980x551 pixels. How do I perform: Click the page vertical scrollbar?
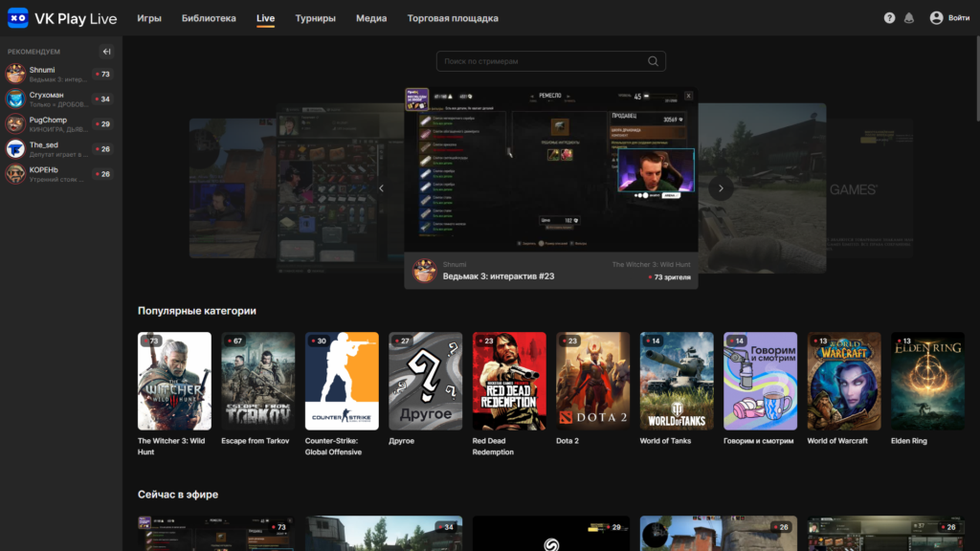977,78
